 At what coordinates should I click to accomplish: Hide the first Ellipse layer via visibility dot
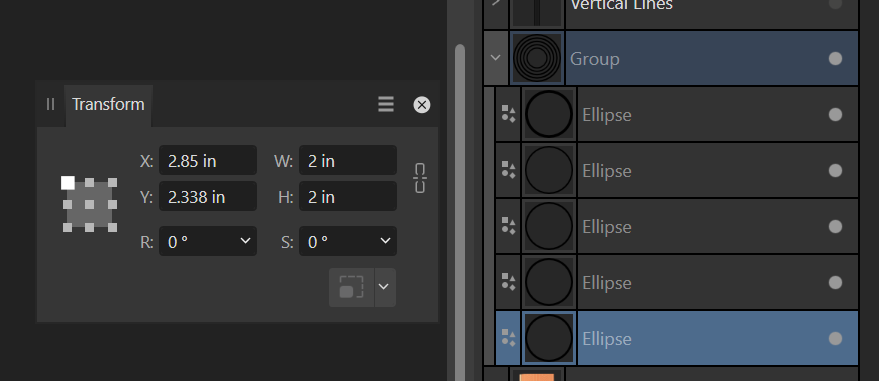click(x=835, y=114)
